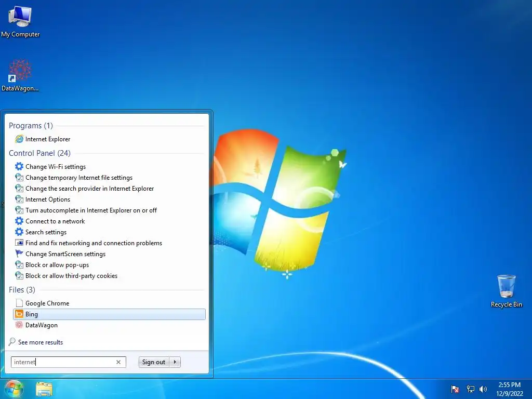This screenshot has height=399, width=532.
Task: Open the network tray icon
Action: tap(470, 389)
